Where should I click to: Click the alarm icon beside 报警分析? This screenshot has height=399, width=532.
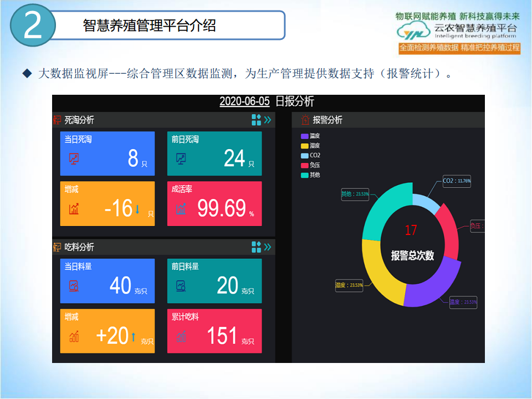coord(305,120)
